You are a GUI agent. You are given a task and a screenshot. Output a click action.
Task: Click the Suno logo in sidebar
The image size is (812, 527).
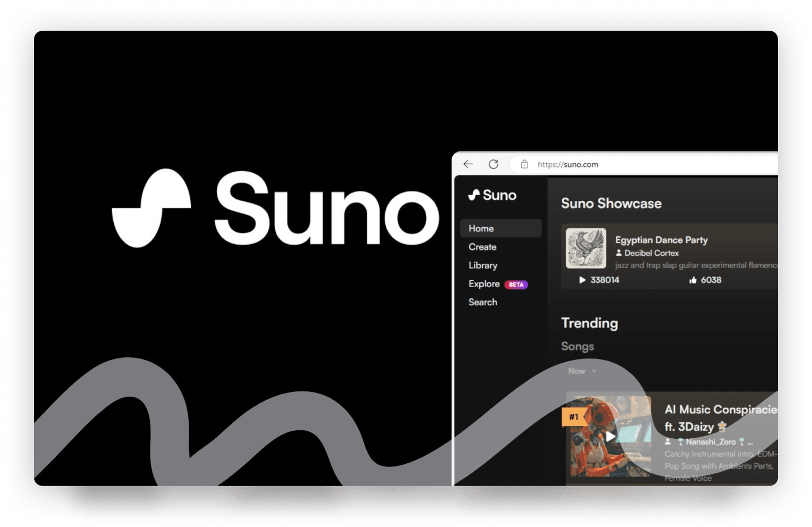coord(492,195)
